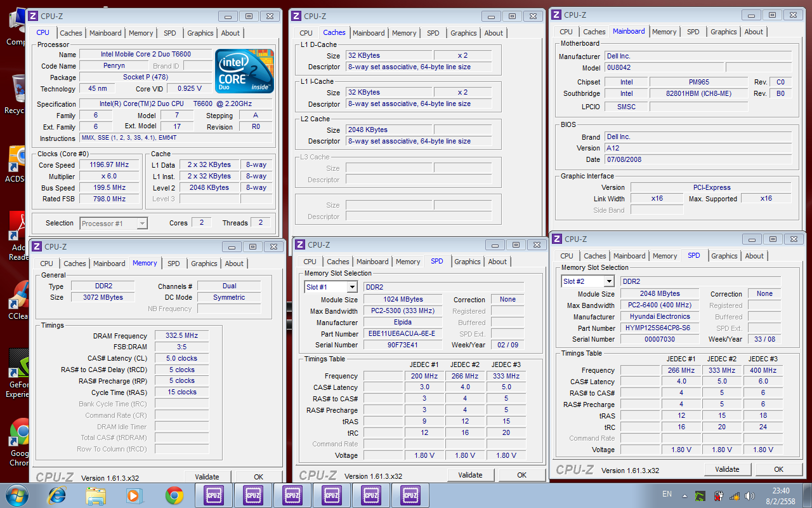Switch to About tab in the Slot #1 SPD window
This screenshot has width=812, height=508.
(497, 262)
